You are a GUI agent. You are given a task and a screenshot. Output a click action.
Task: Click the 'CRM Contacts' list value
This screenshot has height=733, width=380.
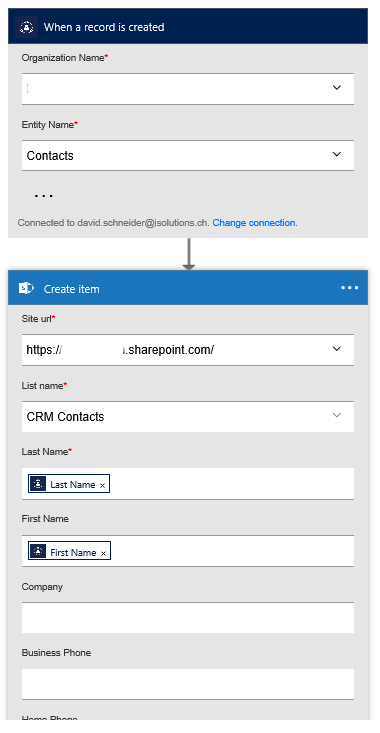(65, 417)
